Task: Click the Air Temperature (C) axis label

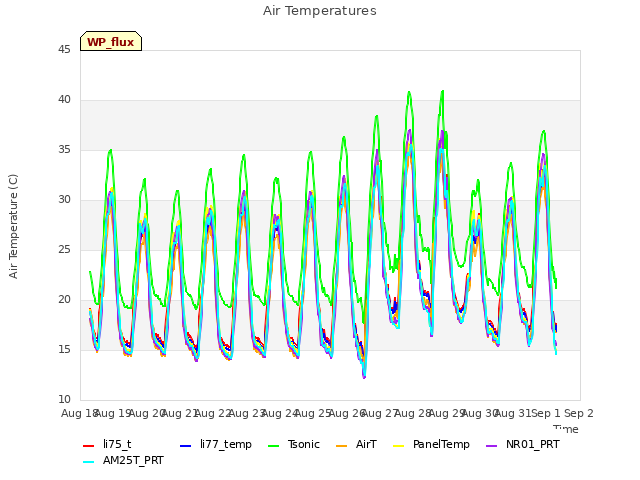Action: 13,226
